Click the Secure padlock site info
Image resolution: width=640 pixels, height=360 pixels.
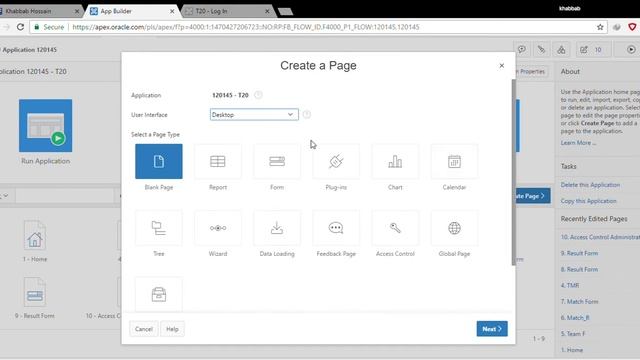pos(49,27)
